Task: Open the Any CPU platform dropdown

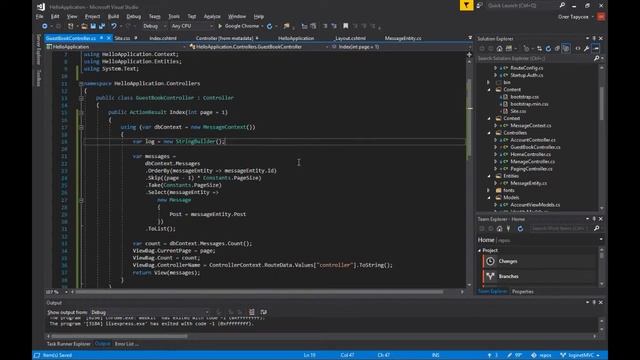Action: coord(192,26)
